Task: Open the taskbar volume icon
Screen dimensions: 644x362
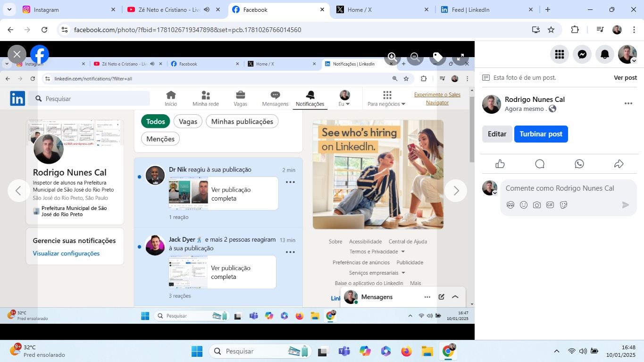Action: pyautogui.click(x=583, y=351)
